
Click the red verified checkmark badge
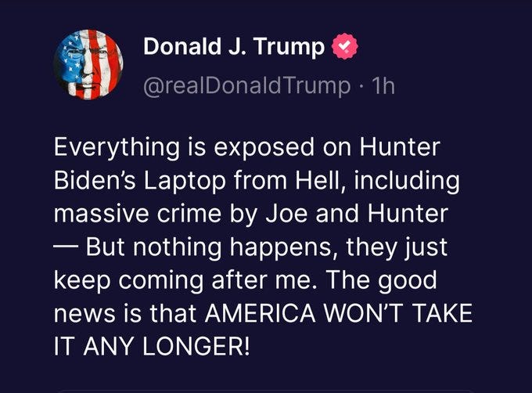point(345,46)
